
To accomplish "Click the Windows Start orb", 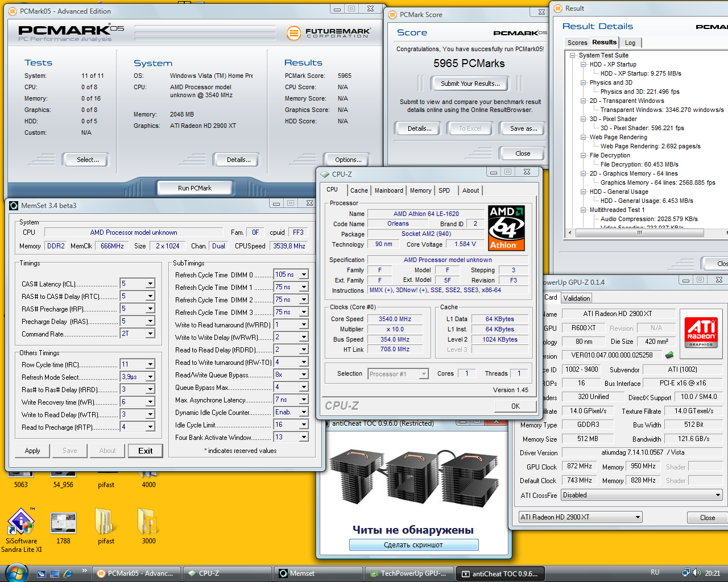I will point(15,573).
